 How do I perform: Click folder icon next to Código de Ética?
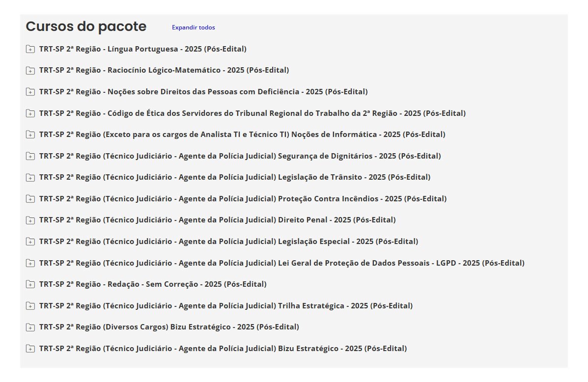click(x=30, y=113)
